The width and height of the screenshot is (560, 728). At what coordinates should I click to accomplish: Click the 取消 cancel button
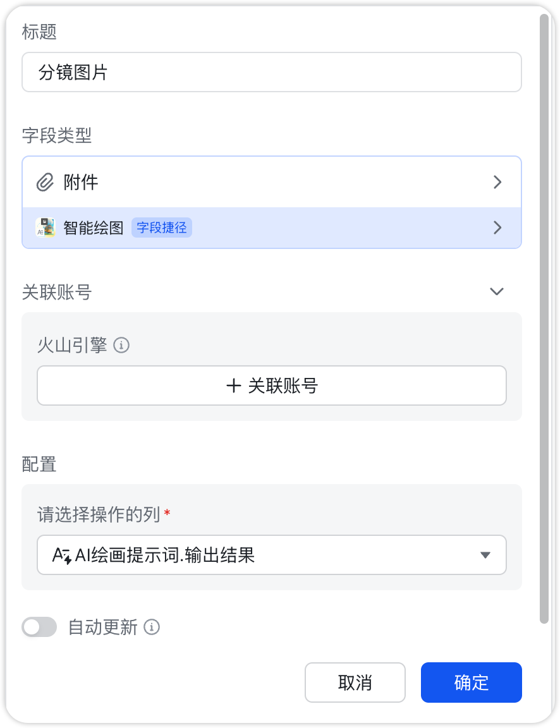(x=355, y=682)
